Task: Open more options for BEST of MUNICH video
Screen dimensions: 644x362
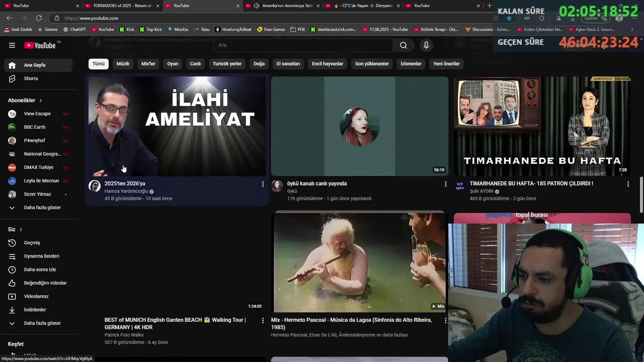Action: (263, 320)
